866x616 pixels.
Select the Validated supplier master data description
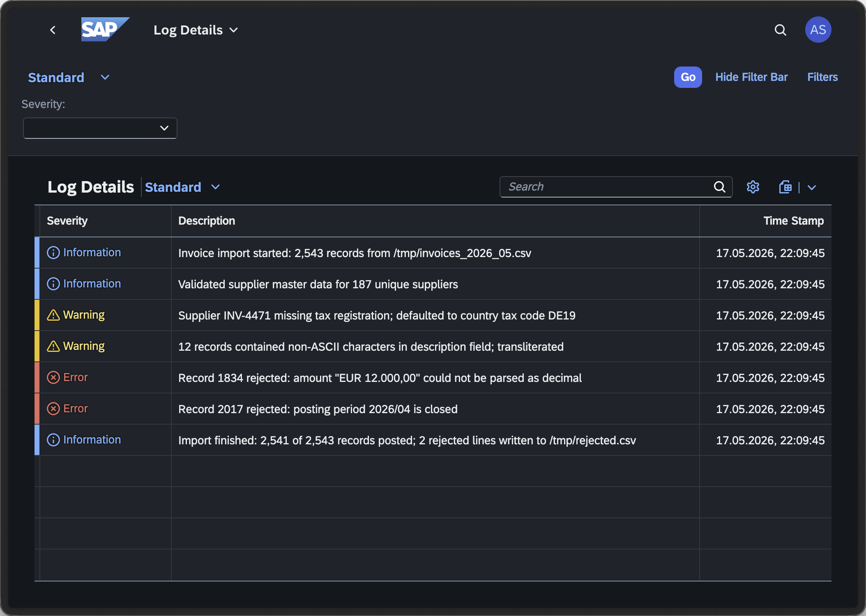[318, 284]
